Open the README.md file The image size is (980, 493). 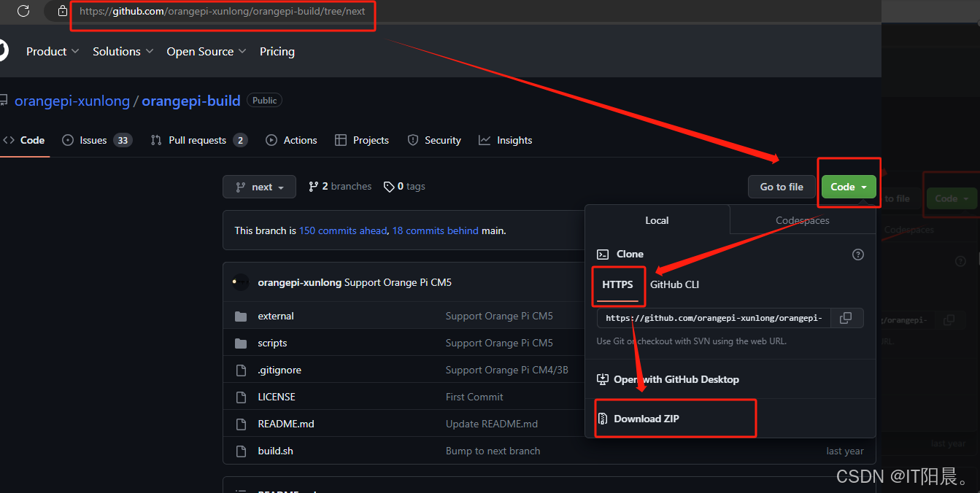point(286,424)
